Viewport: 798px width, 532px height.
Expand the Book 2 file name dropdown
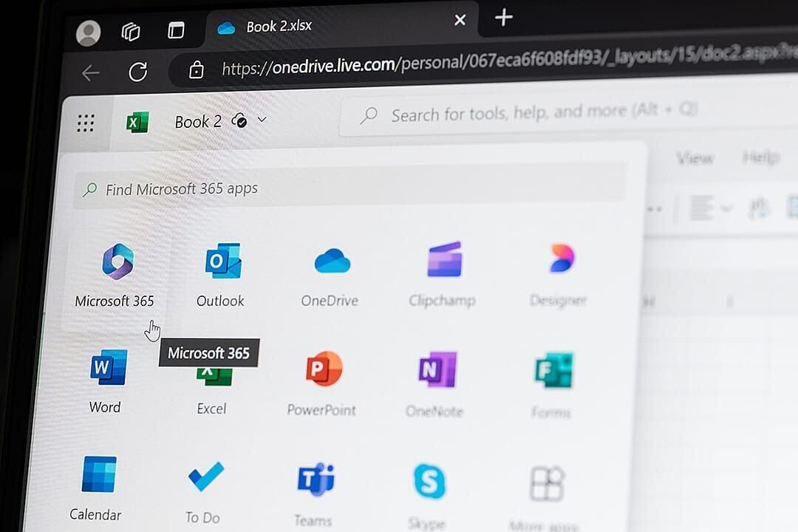(262, 120)
